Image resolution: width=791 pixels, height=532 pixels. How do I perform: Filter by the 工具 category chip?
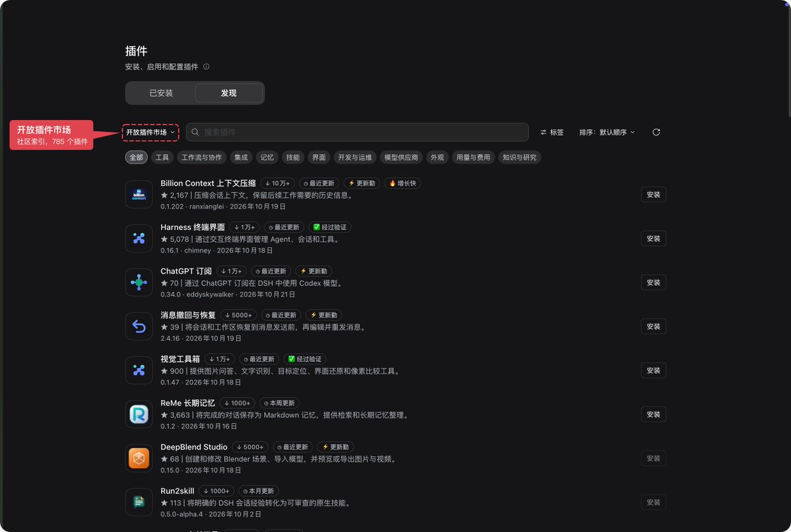click(x=162, y=158)
